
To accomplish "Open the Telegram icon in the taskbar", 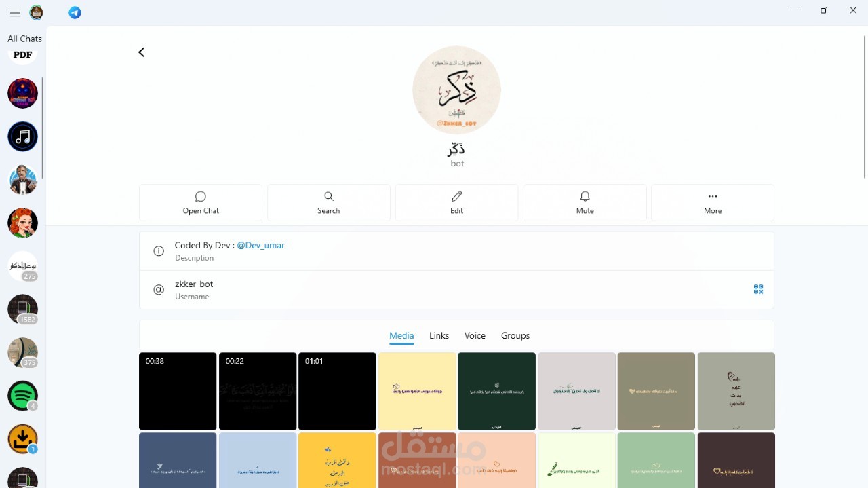I will point(75,12).
